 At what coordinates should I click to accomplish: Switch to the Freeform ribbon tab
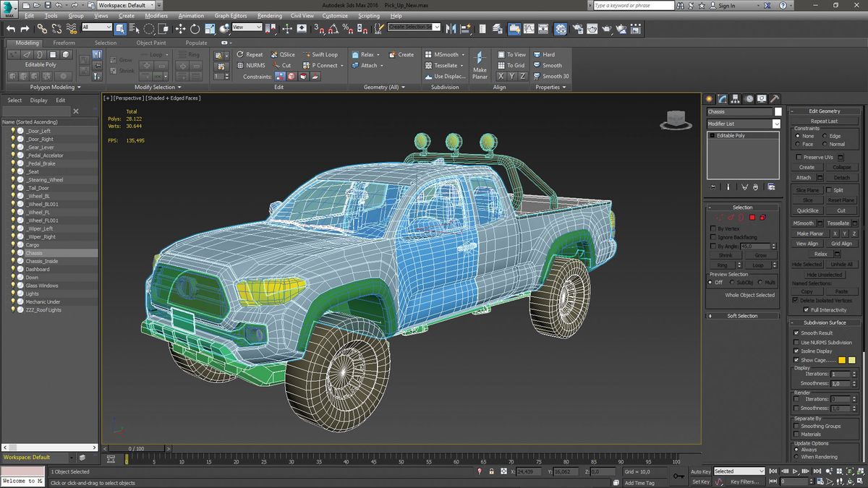point(64,43)
